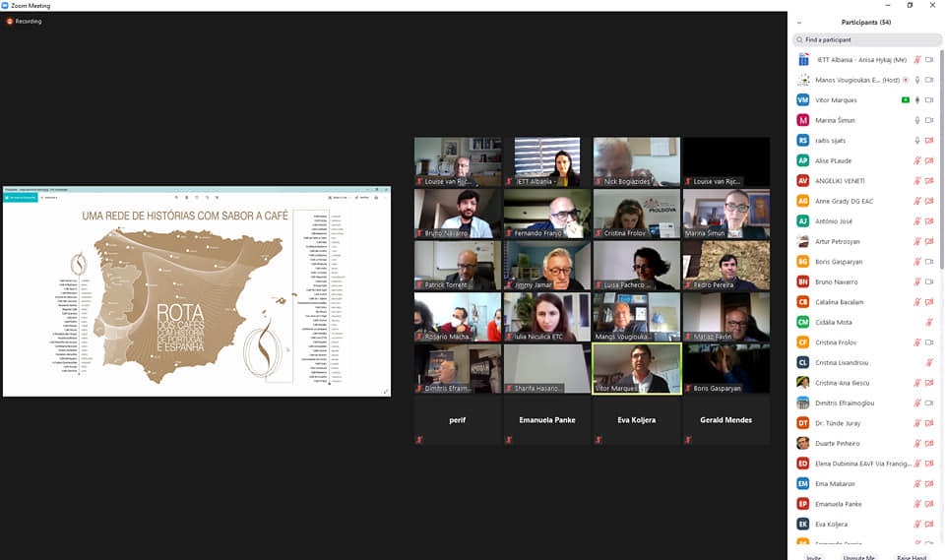Click the Find a participant search field

[x=866, y=39]
